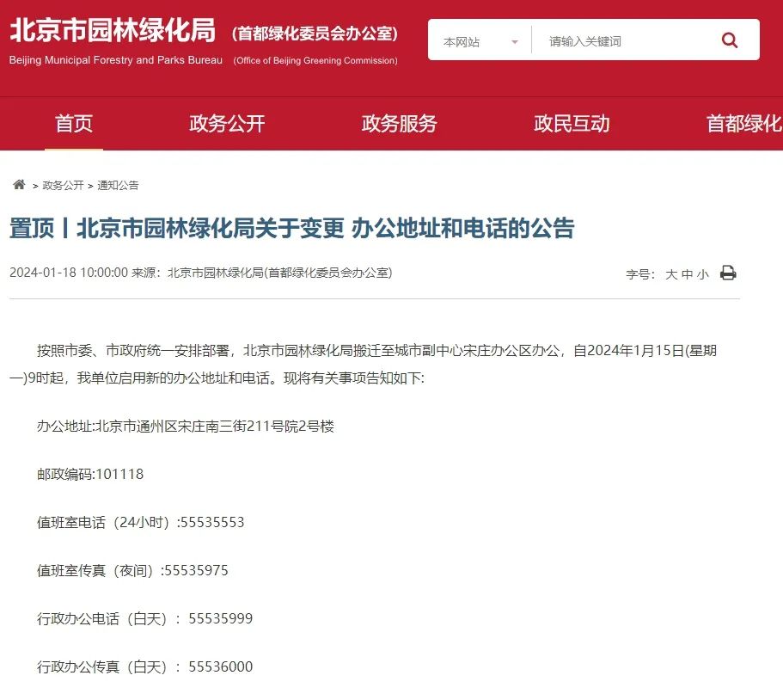
Task: Click the 首都绿化委员会办公室 header subtitle
Action: [315, 34]
